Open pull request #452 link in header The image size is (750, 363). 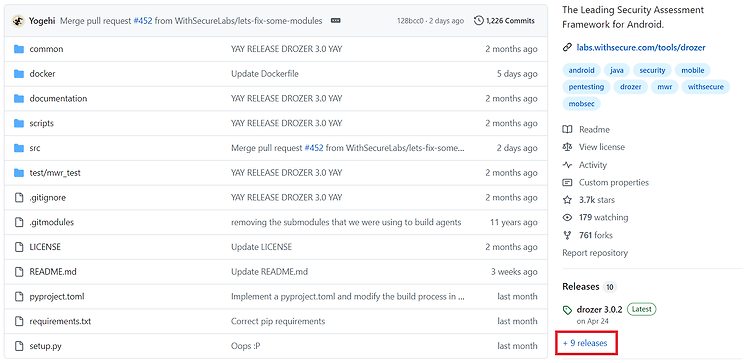click(143, 21)
